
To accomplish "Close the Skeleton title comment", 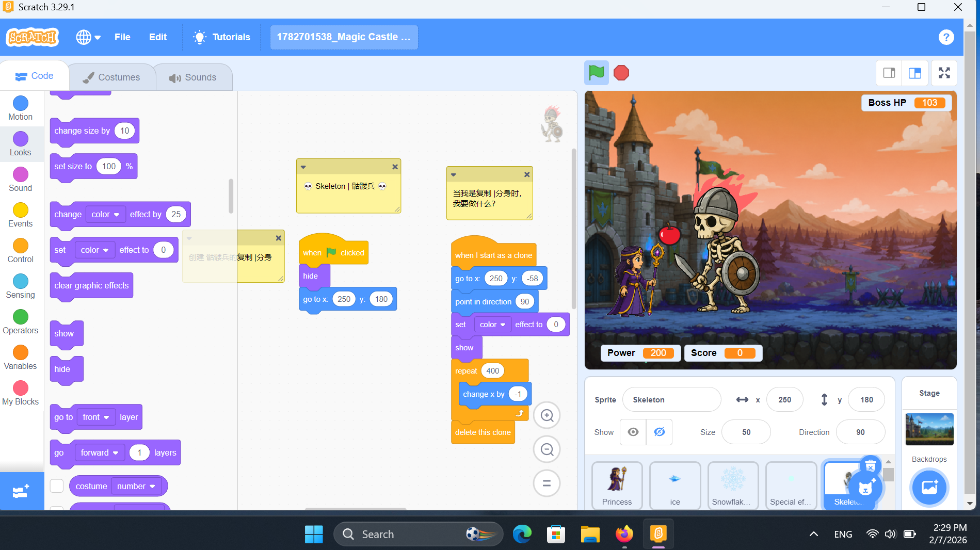I will pyautogui.click(x=395, y=167).
